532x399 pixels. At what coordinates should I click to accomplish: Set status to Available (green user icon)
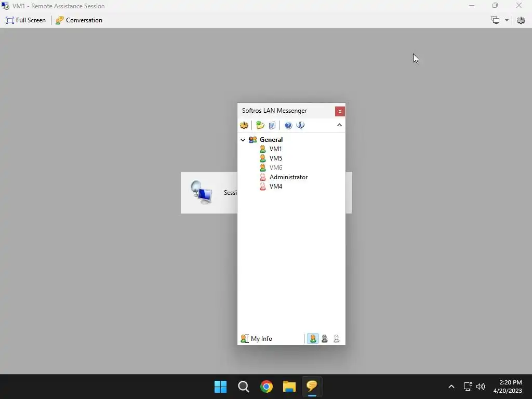(x=313, y=339)
